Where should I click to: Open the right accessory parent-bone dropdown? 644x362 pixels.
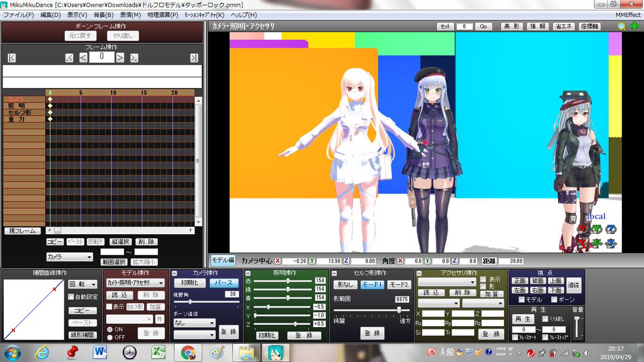483,304
